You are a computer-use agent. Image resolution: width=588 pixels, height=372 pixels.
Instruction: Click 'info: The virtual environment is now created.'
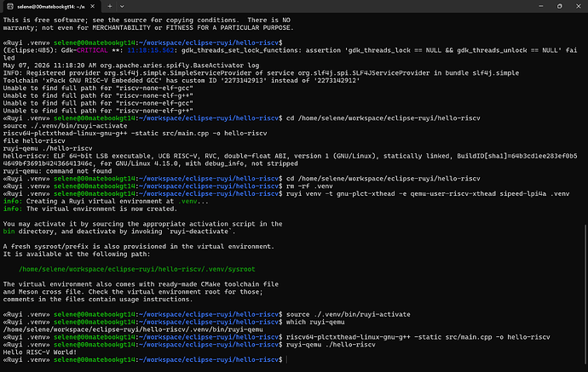(x=90, y=209)
